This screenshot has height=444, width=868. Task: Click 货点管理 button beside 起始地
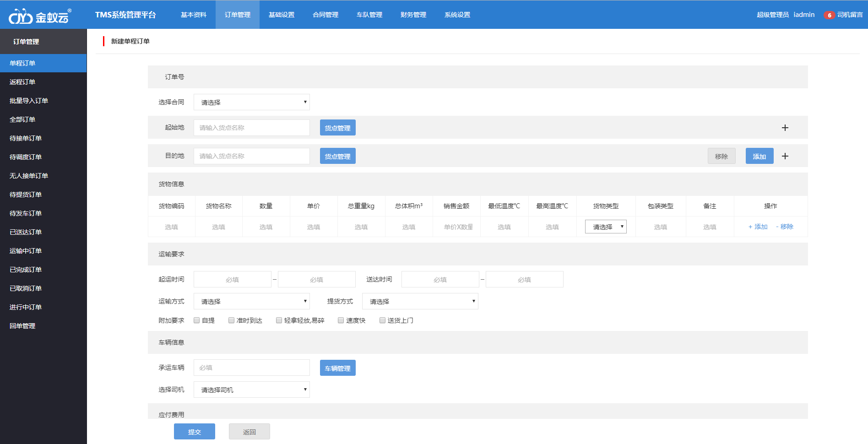pos(338,128)
